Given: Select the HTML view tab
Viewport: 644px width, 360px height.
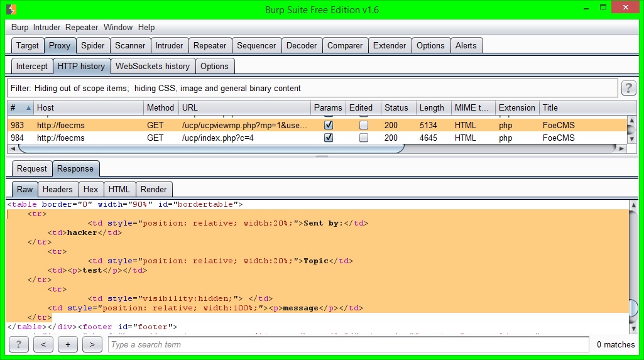Looking at the screenshot, I should [x=119, y=189].
